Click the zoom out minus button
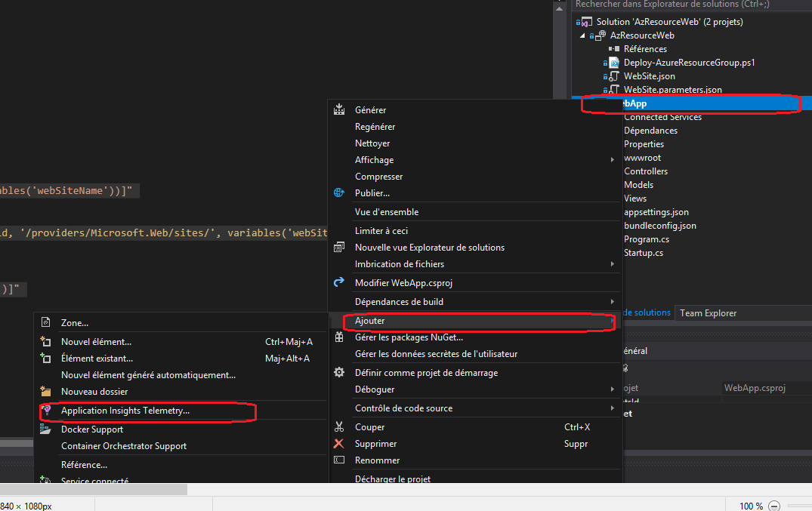The width and height of the screenshot is (812, 511). (774, 506)
